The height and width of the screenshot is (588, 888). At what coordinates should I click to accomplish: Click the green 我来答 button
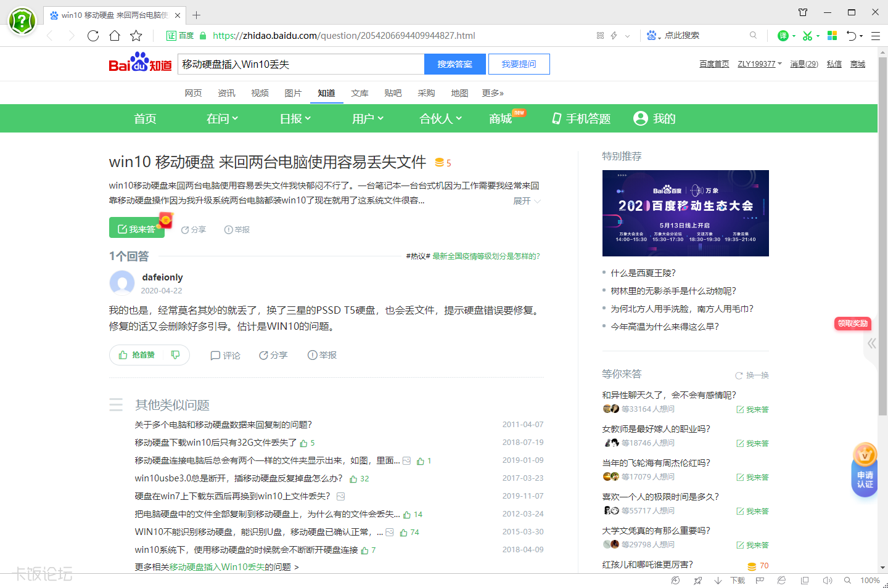tap(137, 227)
